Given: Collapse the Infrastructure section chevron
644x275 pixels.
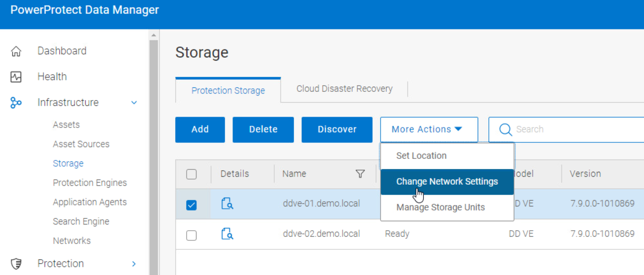Looking at the screenshot, I should click(x=134, y=103).
